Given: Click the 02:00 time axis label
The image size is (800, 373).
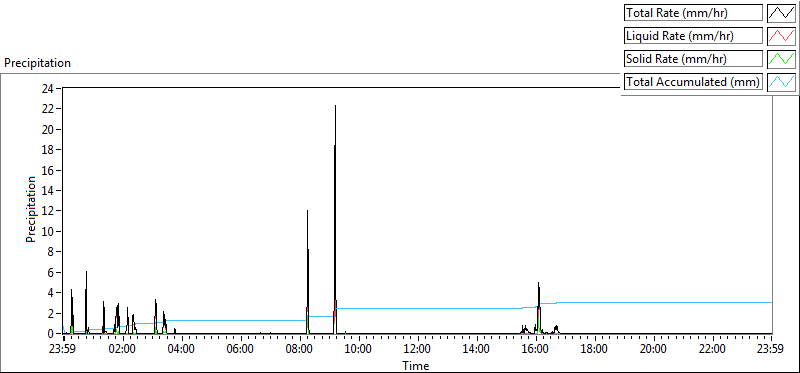Looking at the screenshot, I should [122, 349].
